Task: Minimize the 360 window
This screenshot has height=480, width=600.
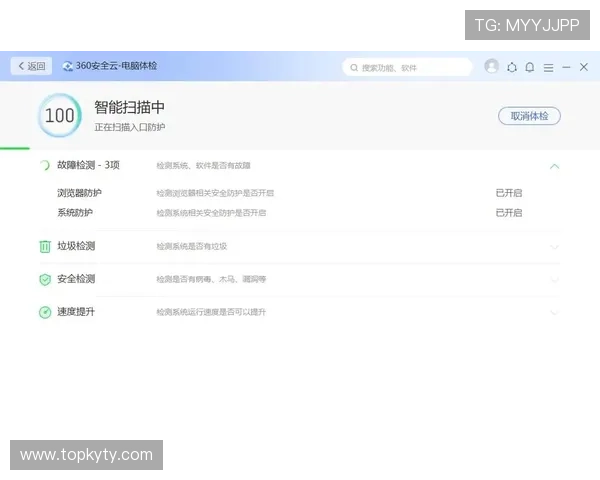Action: 566,67
